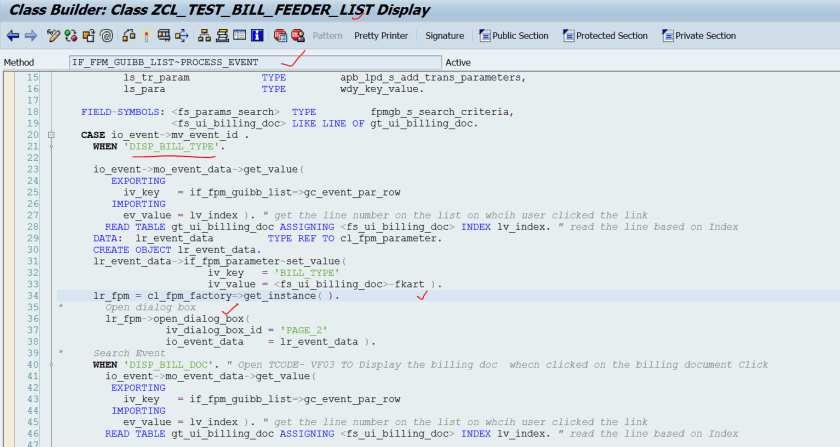This screenshot has width=840, height=447.
Task: Go to Private Section
Action: coord(699,36)
